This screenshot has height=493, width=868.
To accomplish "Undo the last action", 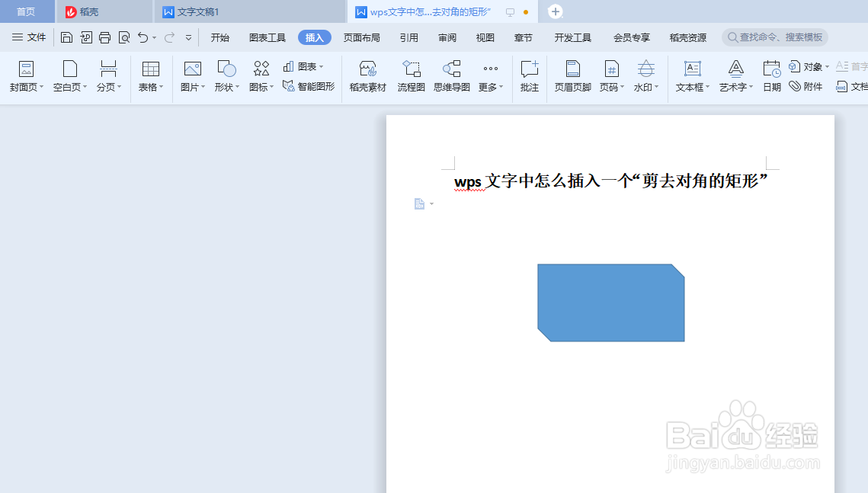I will click(x=143, y=37).
